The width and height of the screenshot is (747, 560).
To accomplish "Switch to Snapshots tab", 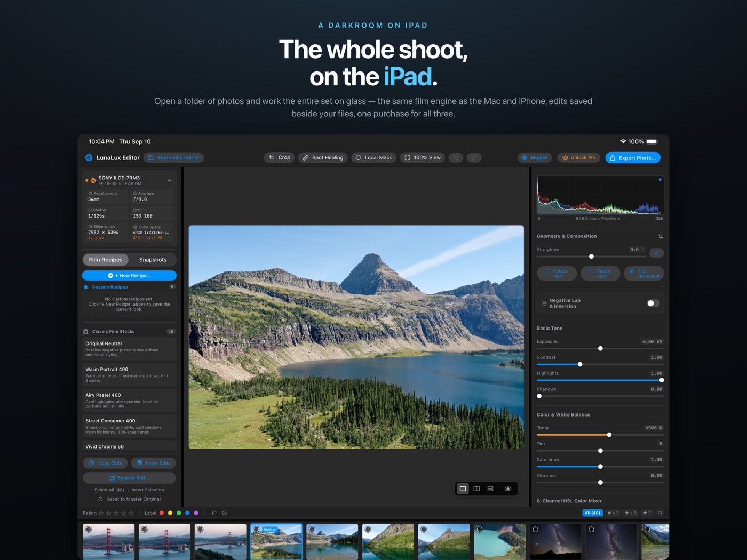I will click(x=153, y=260).
